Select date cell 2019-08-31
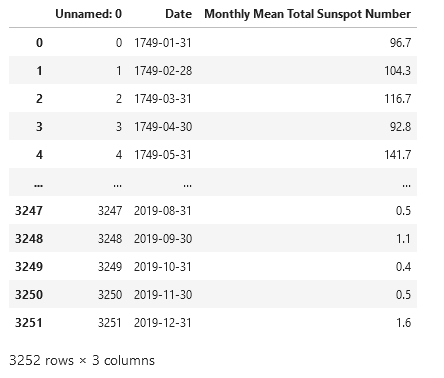 point(163,211)
